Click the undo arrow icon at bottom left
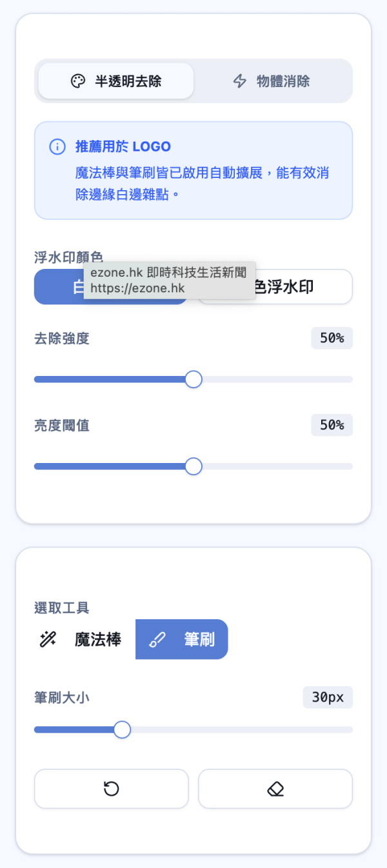 point(110,788)
